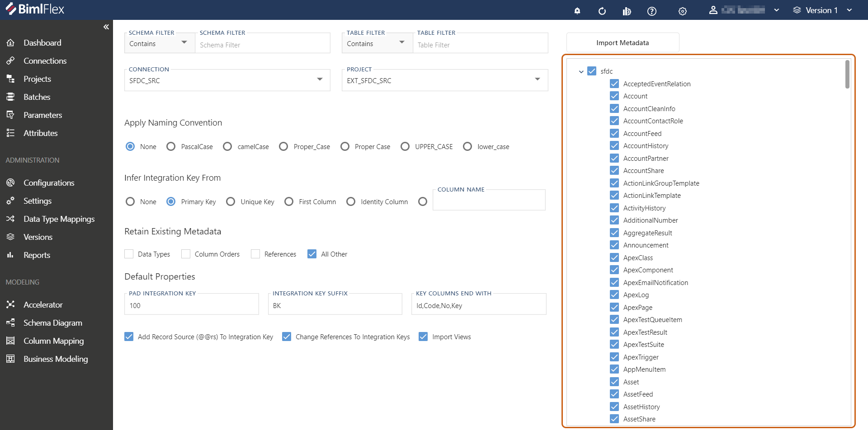Click inside the Column Name input field
This screenshot has width=868, height=430.
click(489, 200)
